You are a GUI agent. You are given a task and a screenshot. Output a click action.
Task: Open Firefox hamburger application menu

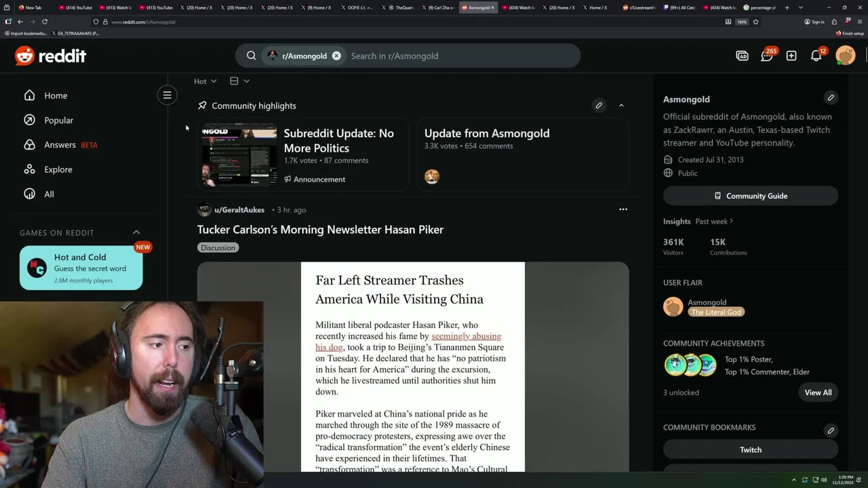tap(859, 22)
